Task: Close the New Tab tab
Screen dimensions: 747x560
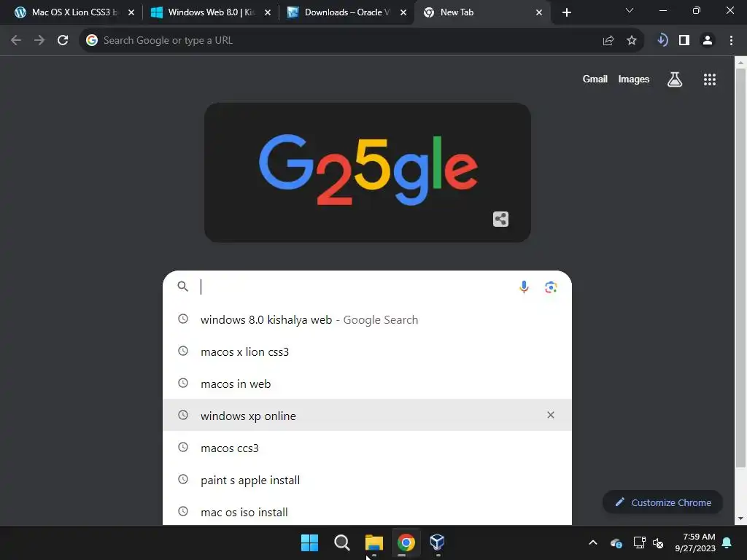Action: click(x=539, y=12)
